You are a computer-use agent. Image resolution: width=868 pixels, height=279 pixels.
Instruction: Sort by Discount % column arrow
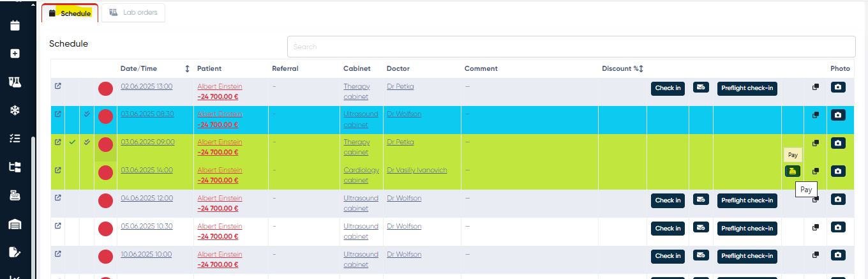click(641, 69)
